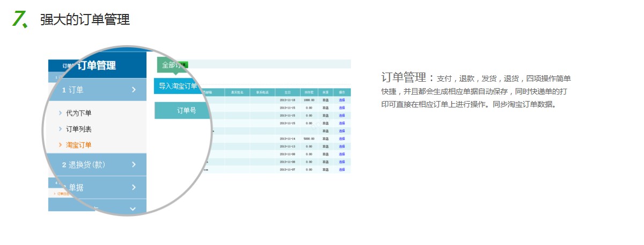Sort by the 预存款 column header
The image size is (644, 245).
point(309,92)
